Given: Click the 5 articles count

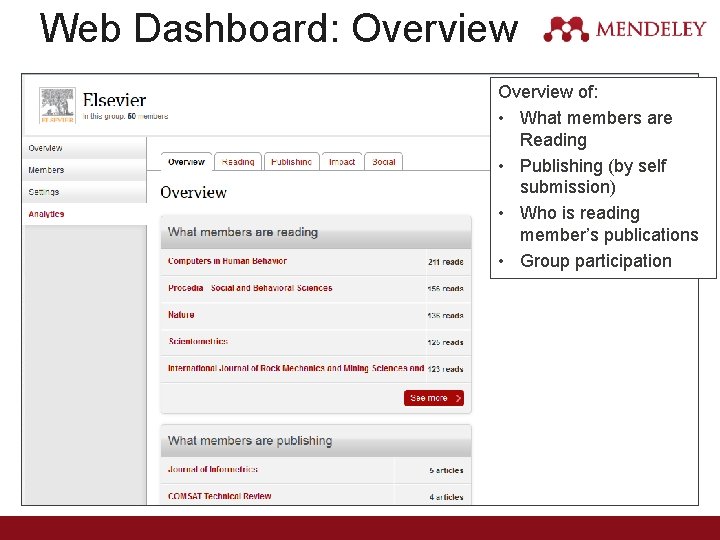Looking at the screenshot, I should (446, 470).
